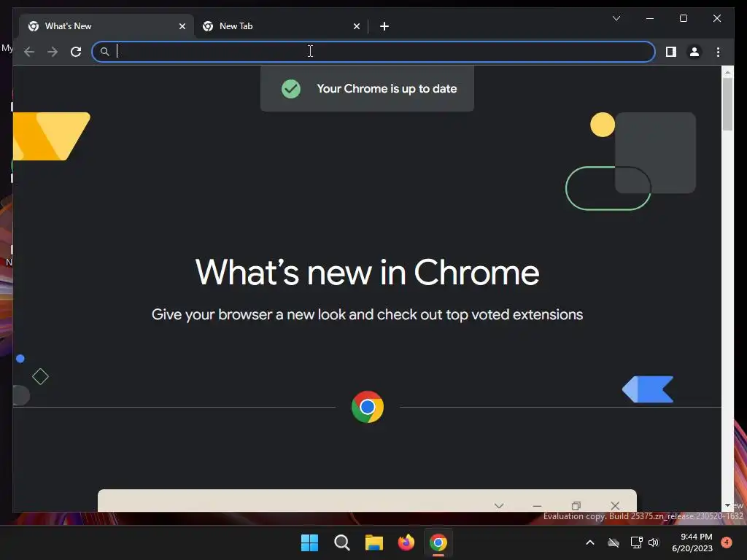Close the Chrome window
This screenshot has height=560, width=747.
[x=716, y=18]
